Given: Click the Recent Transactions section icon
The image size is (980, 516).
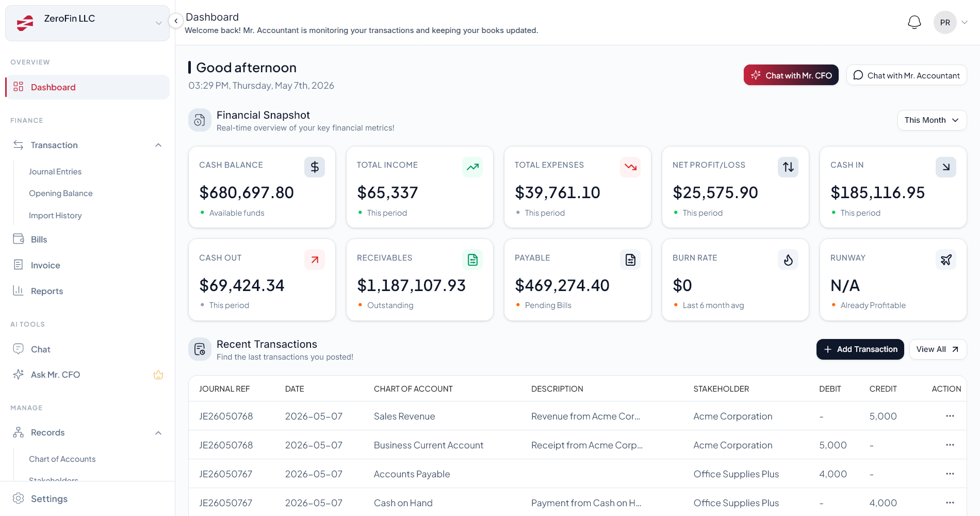Looking at the screenshot, I should (200, 349).
